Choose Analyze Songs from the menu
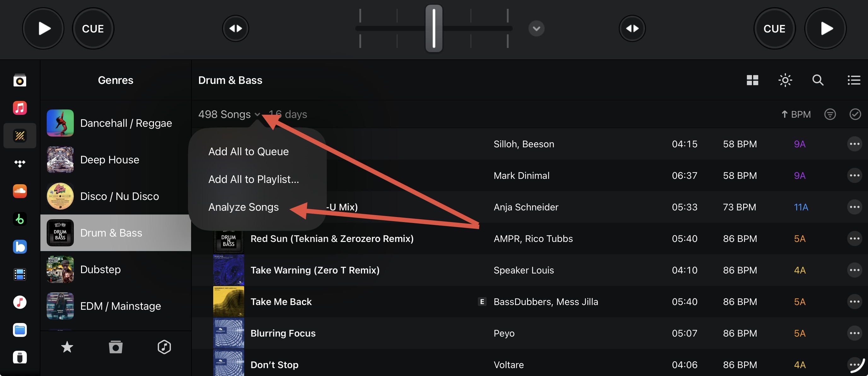Image resolution: width=868 pixels, height=376 pixels. [243, 207]
